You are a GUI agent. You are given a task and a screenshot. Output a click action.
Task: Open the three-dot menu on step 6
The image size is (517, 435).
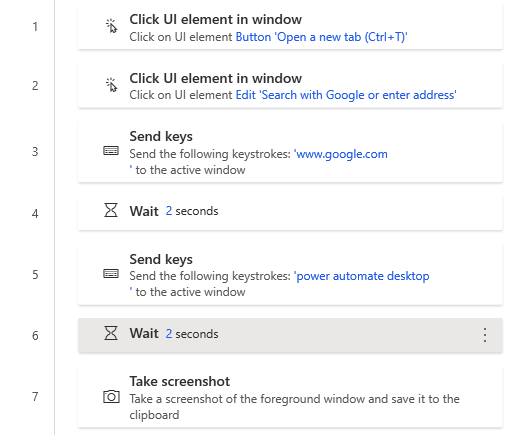pyautogui.click(x=485, y=335)
